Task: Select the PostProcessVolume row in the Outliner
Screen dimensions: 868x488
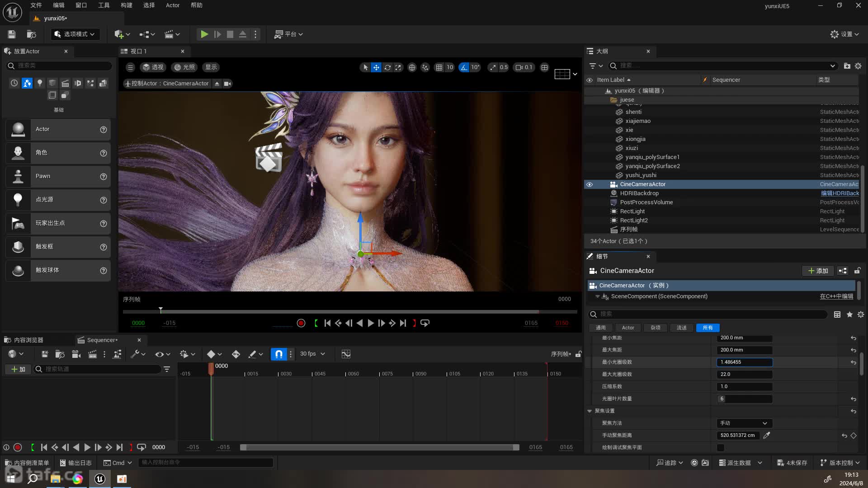Action: click(722, 202)
